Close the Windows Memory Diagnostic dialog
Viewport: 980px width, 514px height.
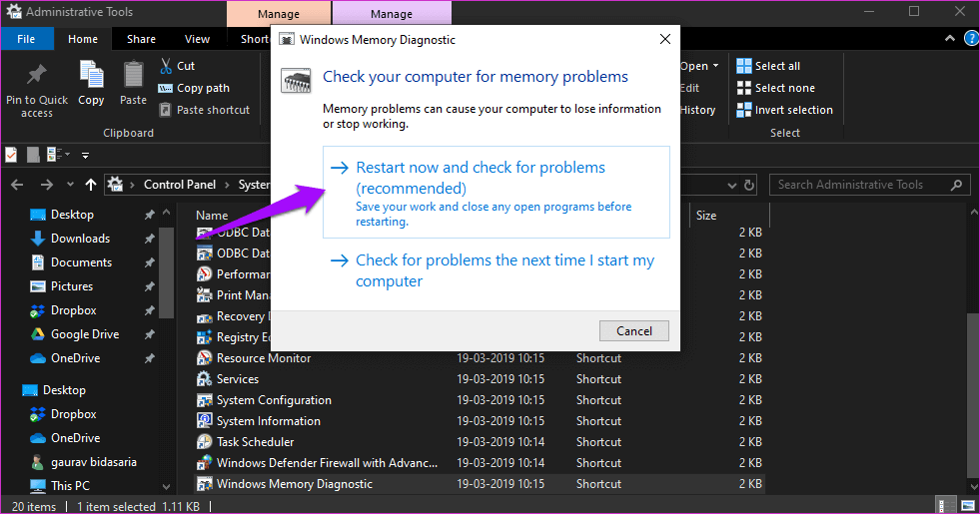(665, 39)
